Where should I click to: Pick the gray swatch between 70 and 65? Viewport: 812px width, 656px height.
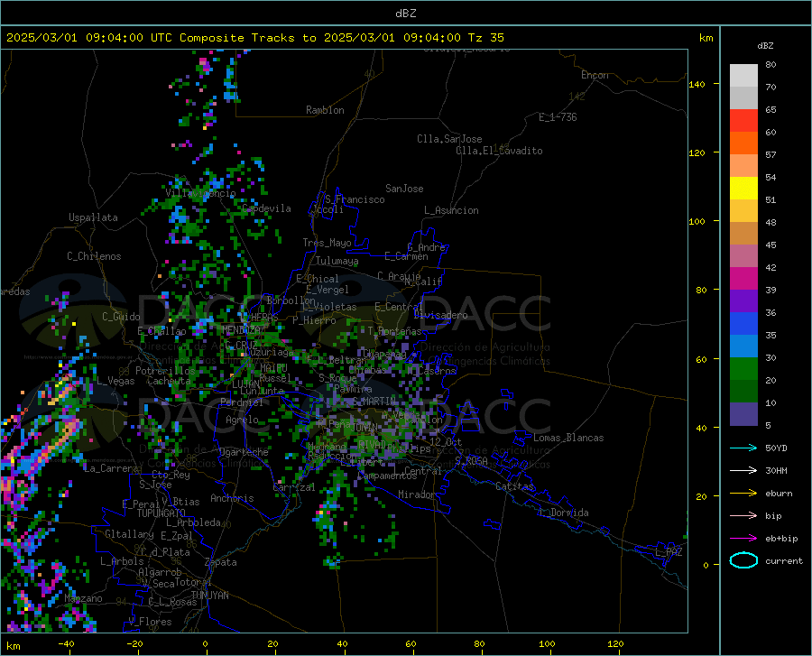(743, 97)
